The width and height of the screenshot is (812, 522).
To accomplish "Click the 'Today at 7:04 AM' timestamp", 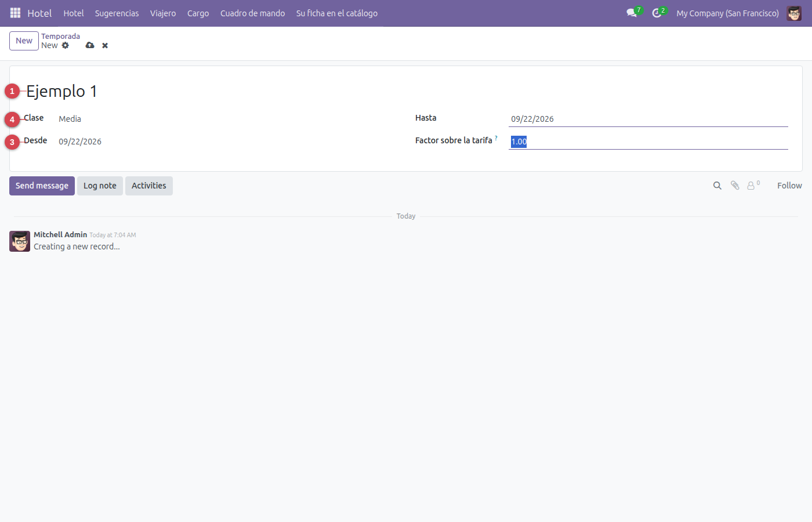I will (x=113, y=235).
